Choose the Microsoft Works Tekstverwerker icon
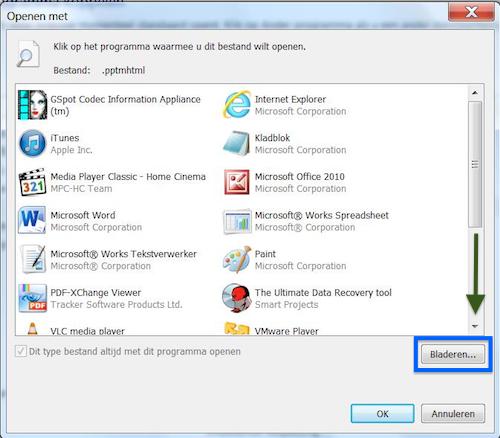The image size is (500, 438). coord(33,259)
